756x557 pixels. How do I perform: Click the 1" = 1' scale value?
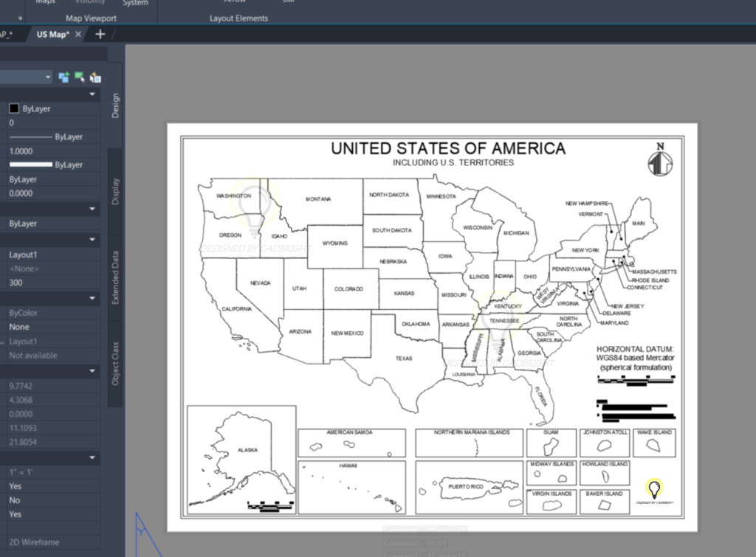21,472
